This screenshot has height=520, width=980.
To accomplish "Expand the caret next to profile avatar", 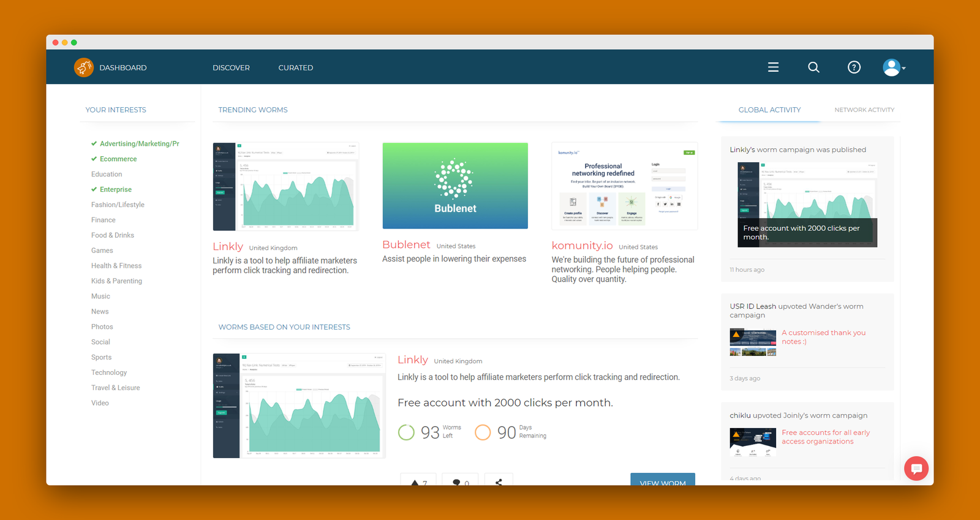I will click(x=904, y=68).
